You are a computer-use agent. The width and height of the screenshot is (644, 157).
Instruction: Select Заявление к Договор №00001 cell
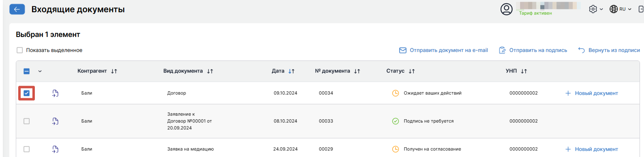[x=190, y=121]
